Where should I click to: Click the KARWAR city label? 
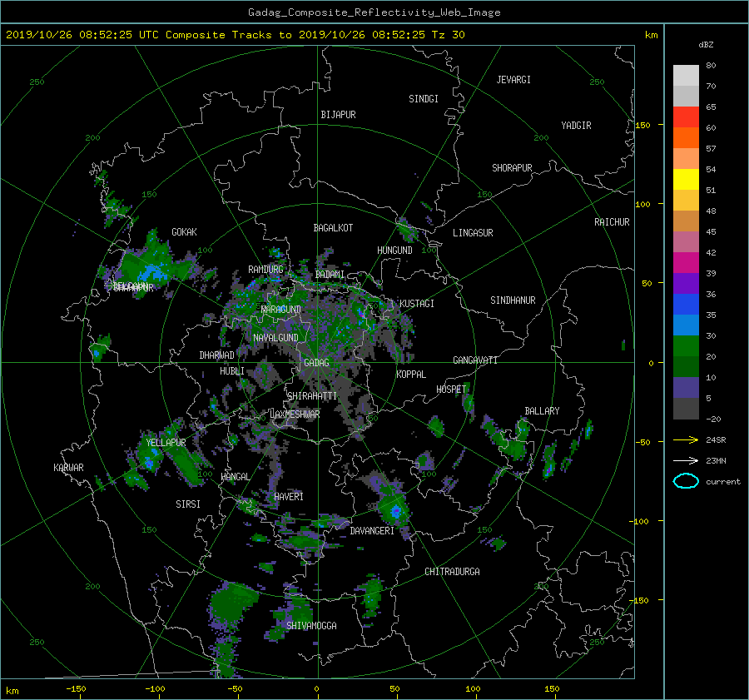[x=68, y=468]
